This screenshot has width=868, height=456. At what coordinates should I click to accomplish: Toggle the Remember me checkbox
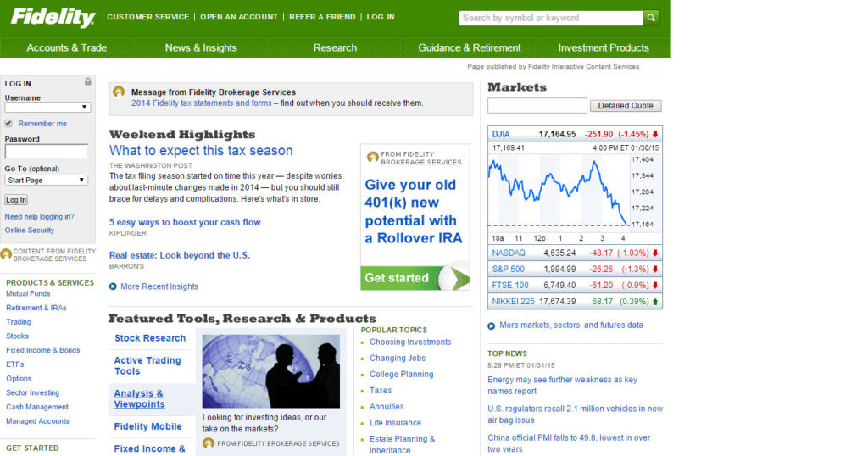point(8,124)
